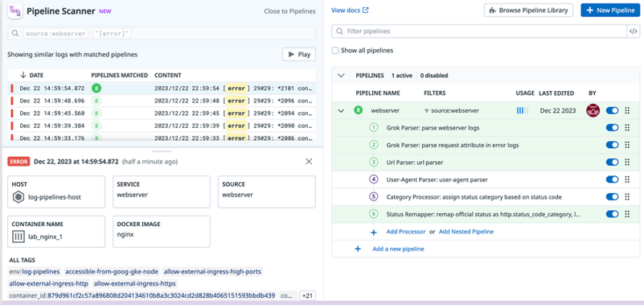Click the drag handle for Category Processor

[x=627, y=197]
